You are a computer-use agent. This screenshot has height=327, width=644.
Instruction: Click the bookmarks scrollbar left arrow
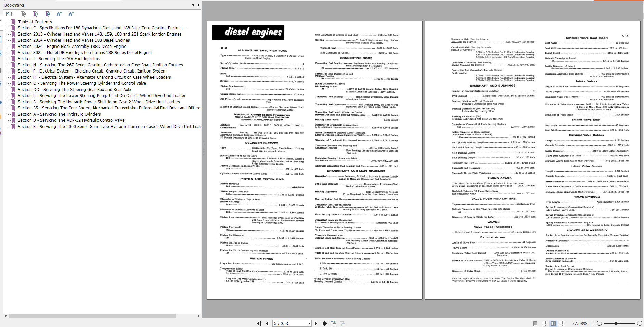(5, 316)
